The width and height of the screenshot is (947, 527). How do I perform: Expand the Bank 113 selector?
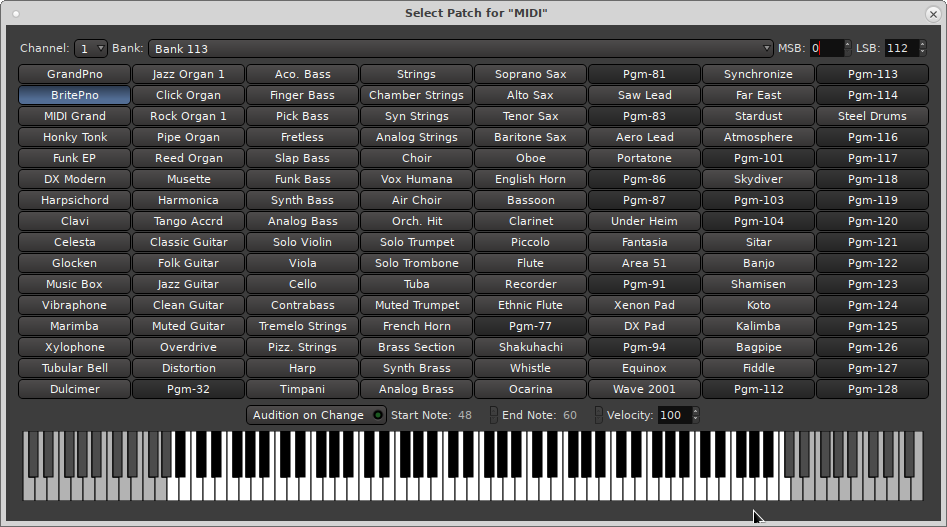click(x=461, y=48)
